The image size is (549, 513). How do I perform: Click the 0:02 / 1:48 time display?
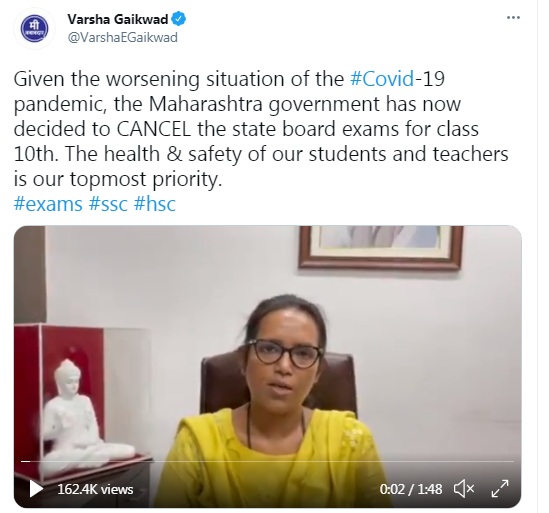click(x=411, y=489)
